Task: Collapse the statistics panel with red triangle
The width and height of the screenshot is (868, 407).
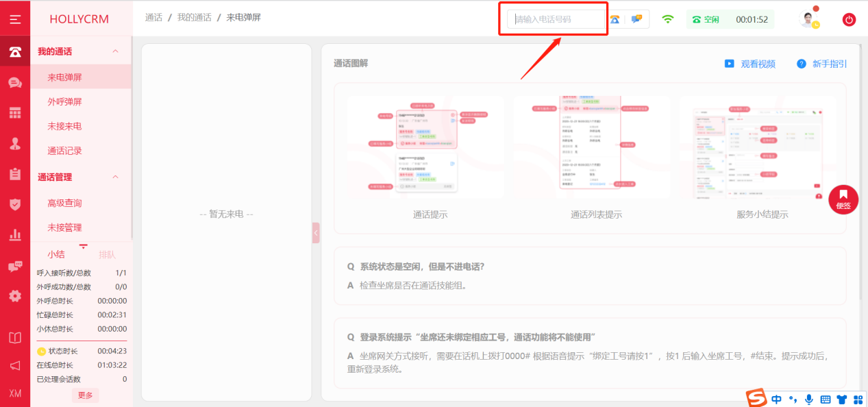Action: point(83,245)
